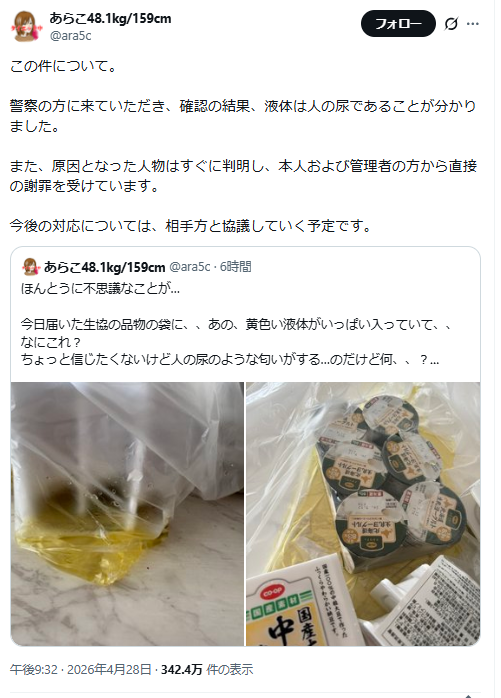Click the line 今後の対応については in the tweet

pos(191,226)
